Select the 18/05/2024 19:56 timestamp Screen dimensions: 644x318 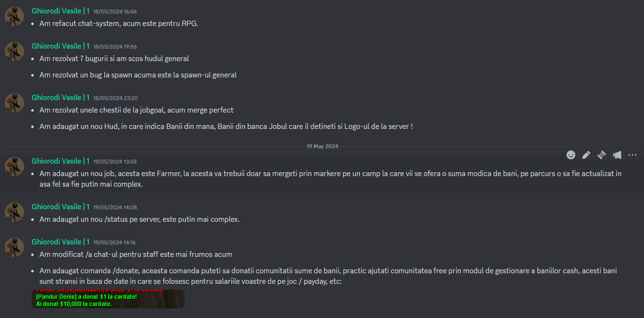(115, 47)
